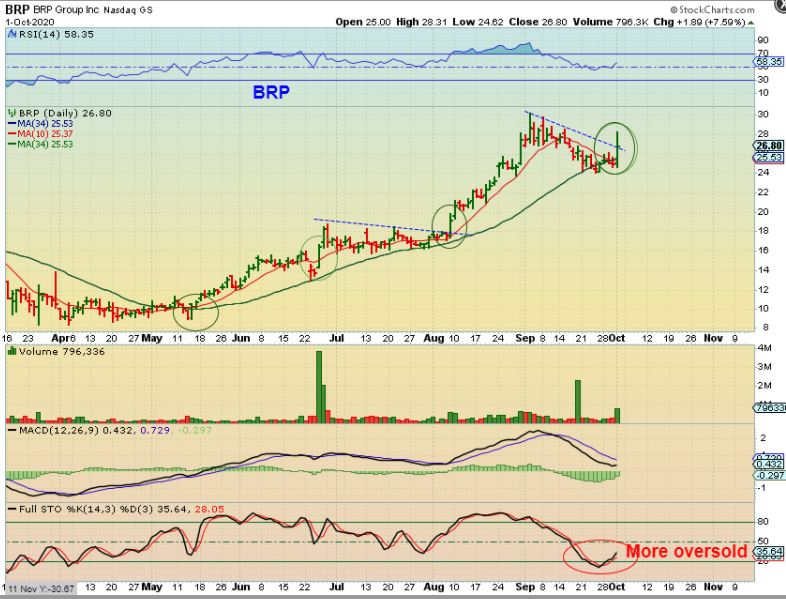Click the '80' stochastic axis label
The width and height of the screenshot is (786, 599).
763,522
